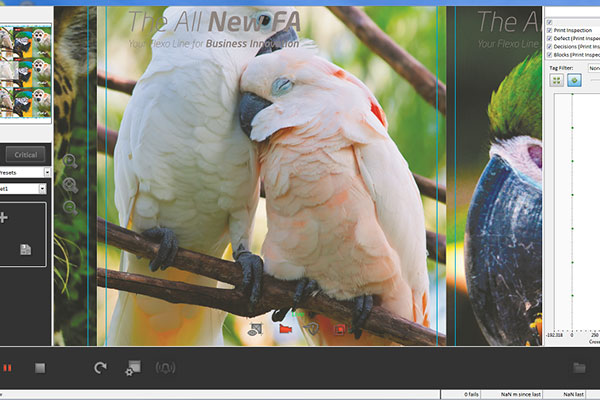This screenshot has height=400, width=600.
Task: Toggle the Print Inspection checkbox
Action: (549, 30)
